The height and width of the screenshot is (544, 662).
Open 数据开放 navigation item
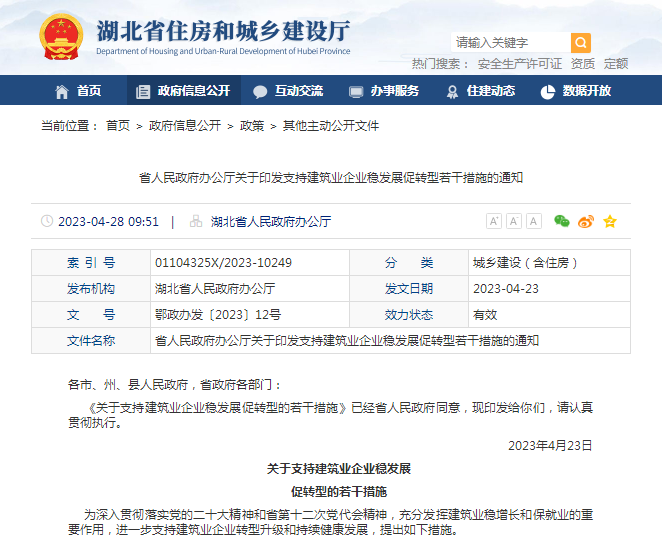[x=576, y=91]
